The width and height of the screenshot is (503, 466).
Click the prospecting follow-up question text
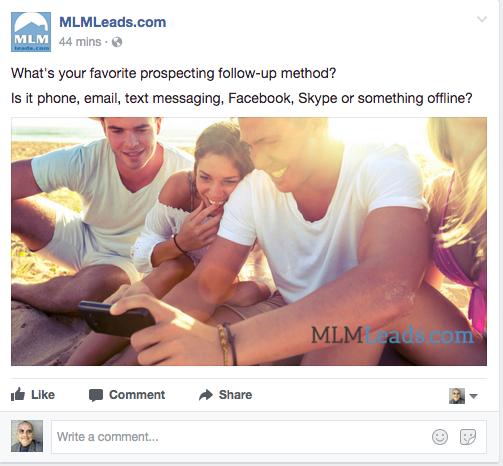pos(174,73)
